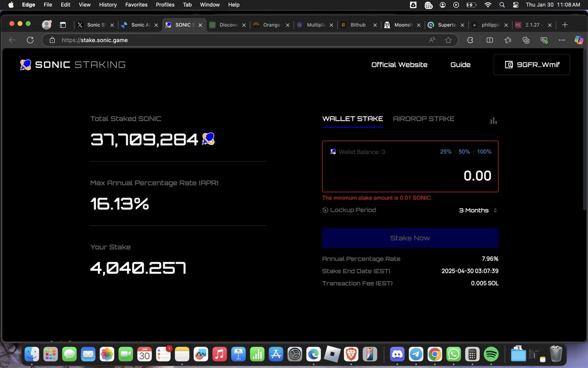
Task: Click the address bar URL stake.sonic.game
Action: click(95, 40)
